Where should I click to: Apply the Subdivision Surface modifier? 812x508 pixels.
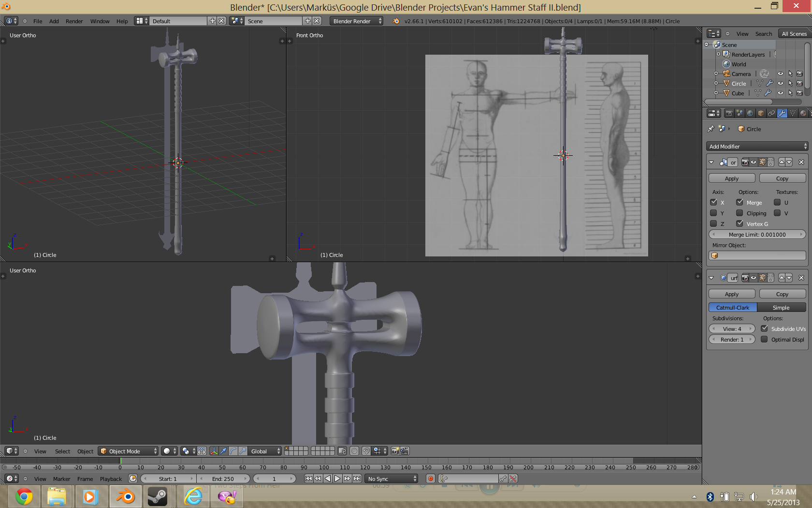731,294
